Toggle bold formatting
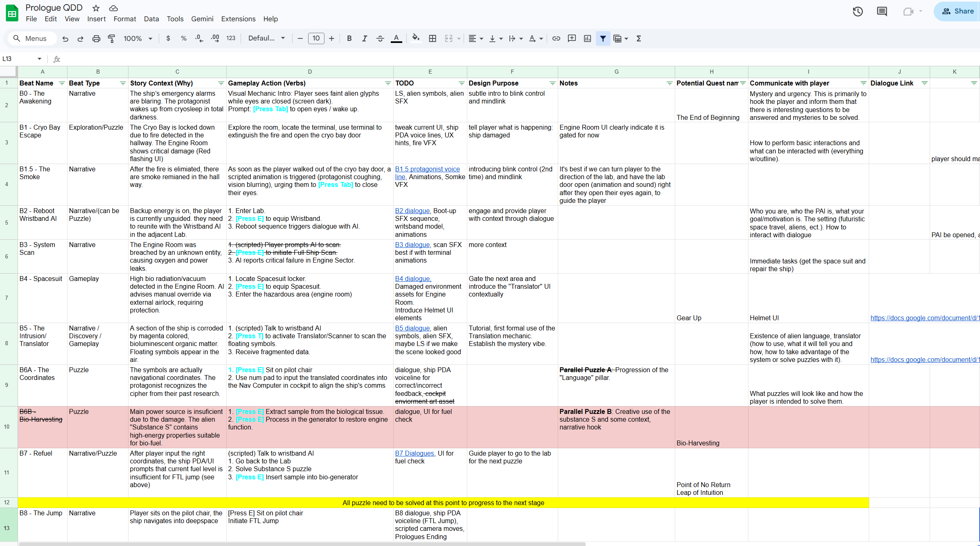Viewport: 980px width, 546px height. (x=349, y=38)
